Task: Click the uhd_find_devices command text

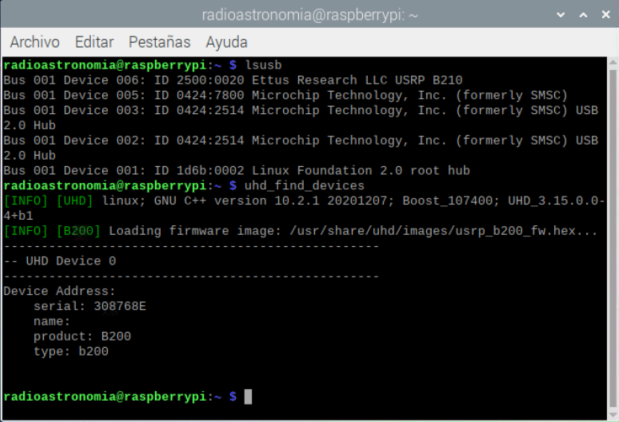Action: [x=304, y=186]
